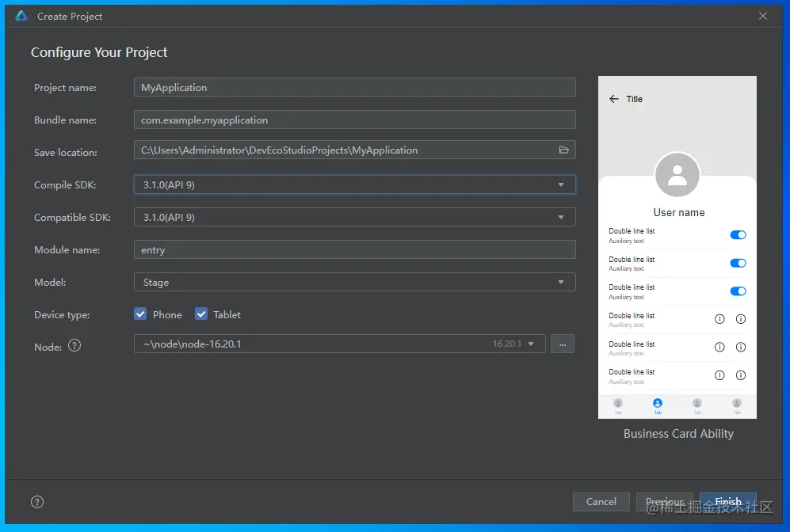Toggle the Phone device type checkbox
The height and width of the screenshot is (532, 790).
coord(140,314)
